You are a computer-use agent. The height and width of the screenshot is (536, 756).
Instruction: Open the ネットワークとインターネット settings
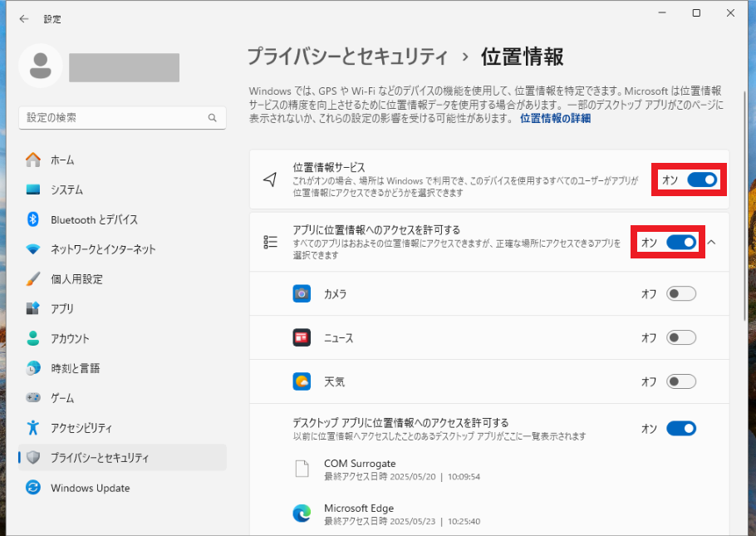(103, 249)
